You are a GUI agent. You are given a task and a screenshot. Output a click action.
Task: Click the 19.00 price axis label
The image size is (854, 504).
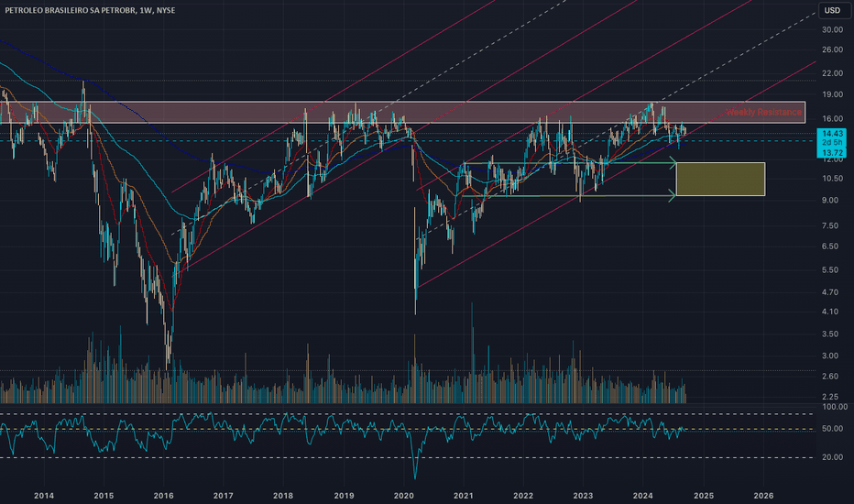(x=832, y=94)
